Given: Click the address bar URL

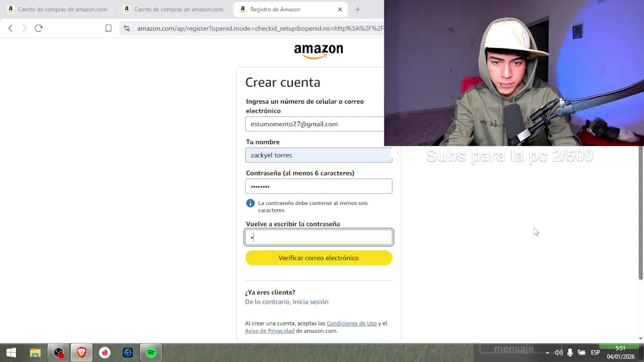Looking at the screenshot, I should click(260, 29).
